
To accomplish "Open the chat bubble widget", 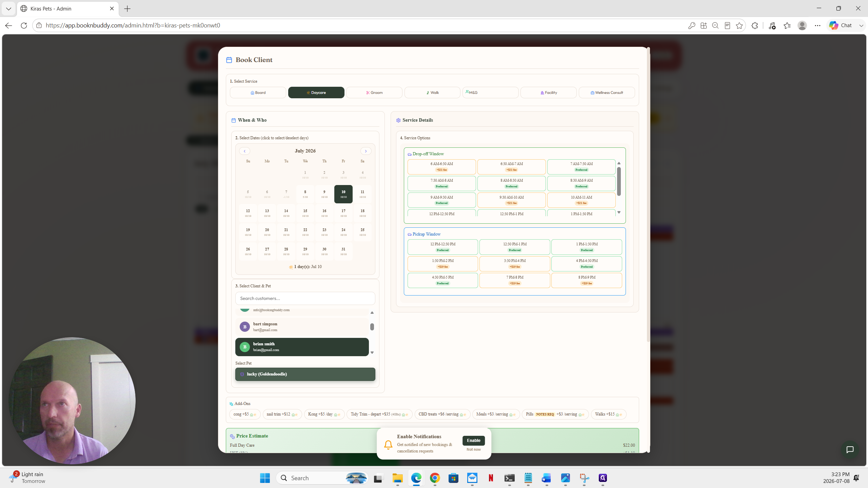I will (850, 449).
